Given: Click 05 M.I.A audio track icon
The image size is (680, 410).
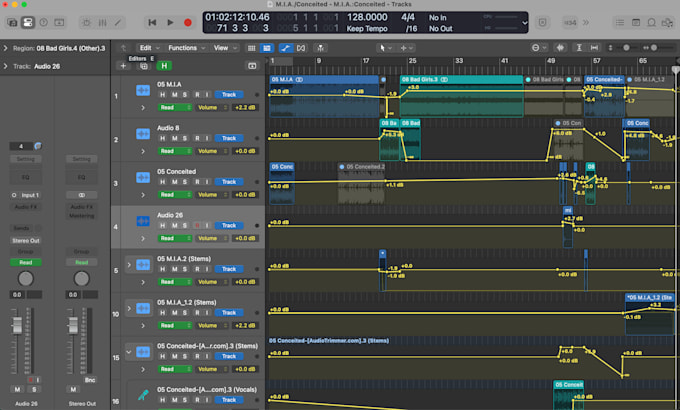Looking at the screenshot, I should click(x=143, y=90).
